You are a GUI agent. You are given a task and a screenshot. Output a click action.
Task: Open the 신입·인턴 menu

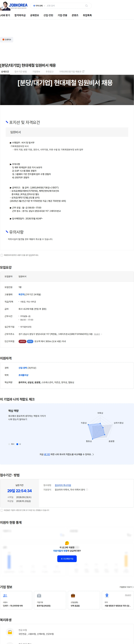pyautogui.click(x=48, y=15)
